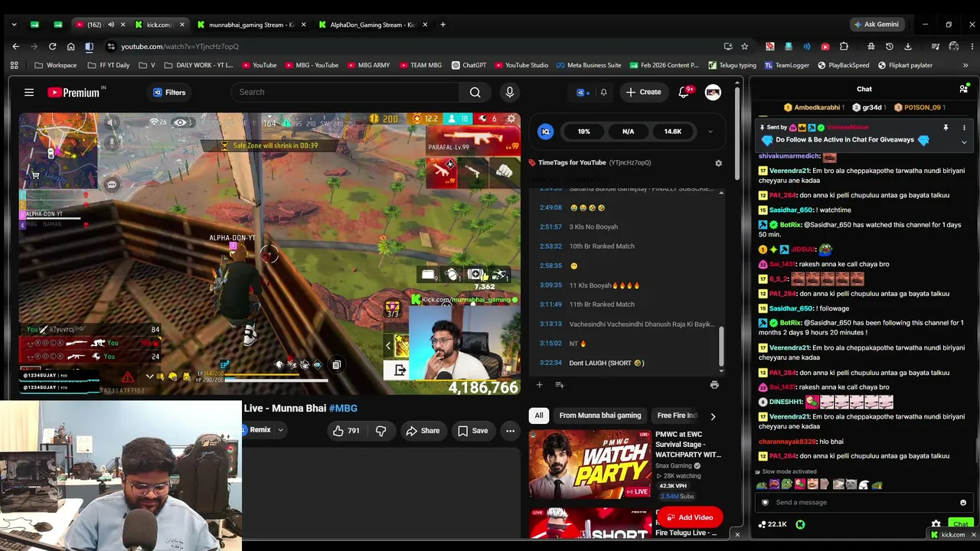Open the tab search dropdown

click(x=14, y=24)
